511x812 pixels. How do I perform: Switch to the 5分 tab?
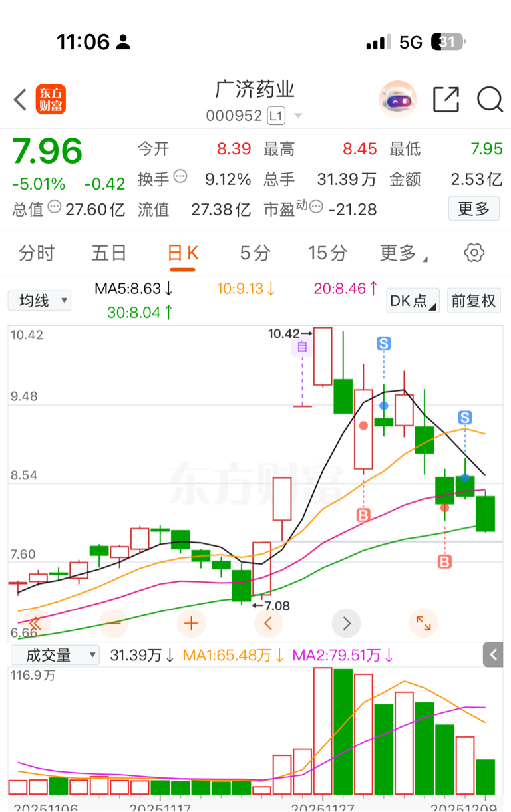pyautogui.click(x=255, y=253)
